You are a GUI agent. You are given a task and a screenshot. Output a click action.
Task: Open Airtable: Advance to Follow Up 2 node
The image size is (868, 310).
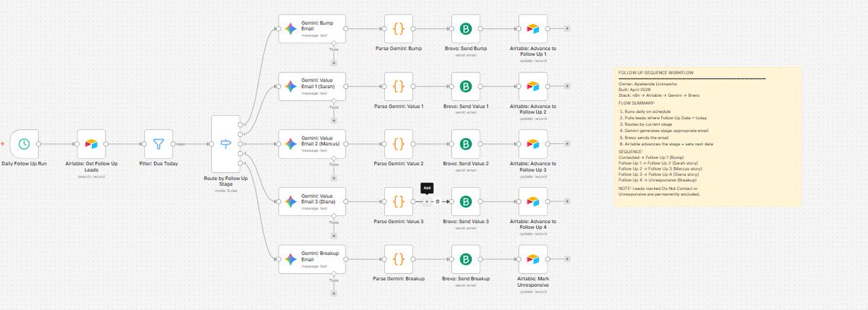pyautogui.click(x=533, y=86)
